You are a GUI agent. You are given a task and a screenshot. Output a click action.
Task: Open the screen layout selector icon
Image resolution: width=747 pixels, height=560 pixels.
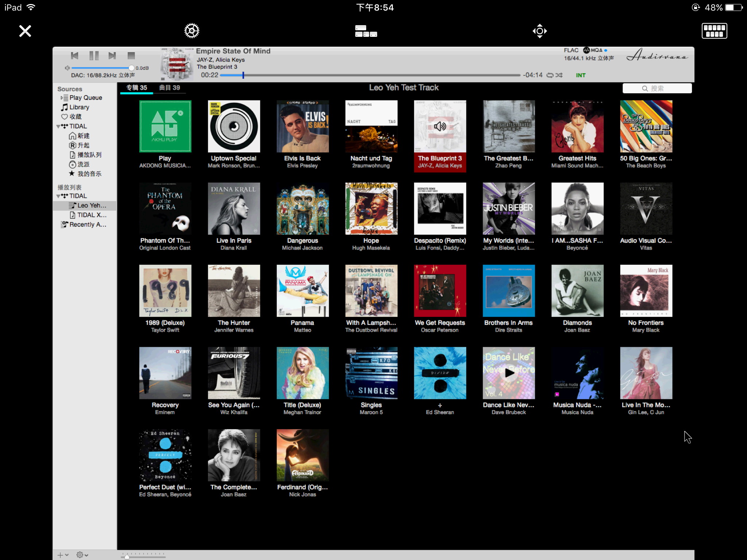tap(366, 31)
